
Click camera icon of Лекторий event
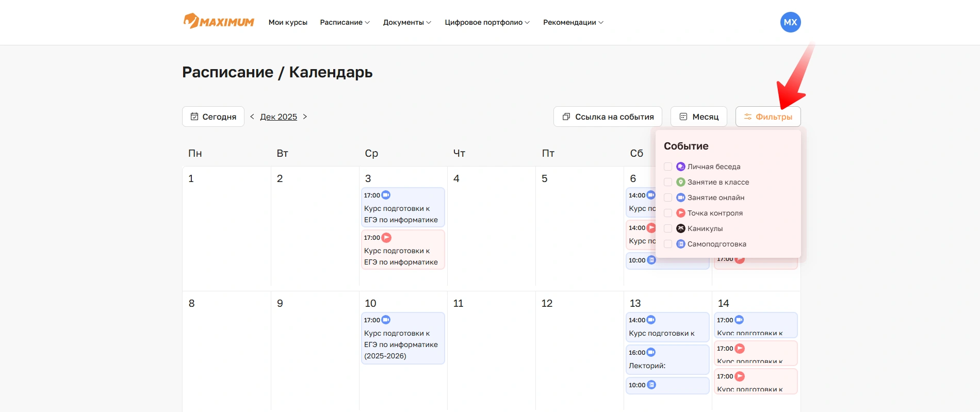click(x=651, y=352)
